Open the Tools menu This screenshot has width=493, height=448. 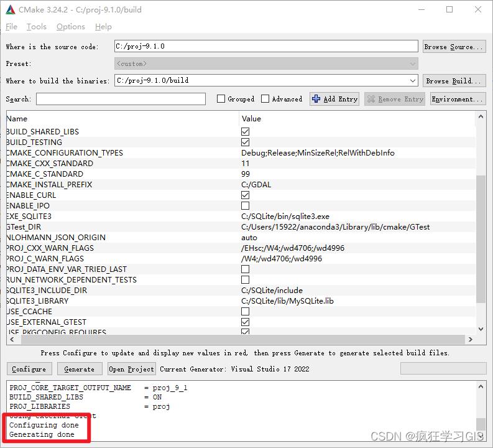pyautogui.click(x=37, y=27)
